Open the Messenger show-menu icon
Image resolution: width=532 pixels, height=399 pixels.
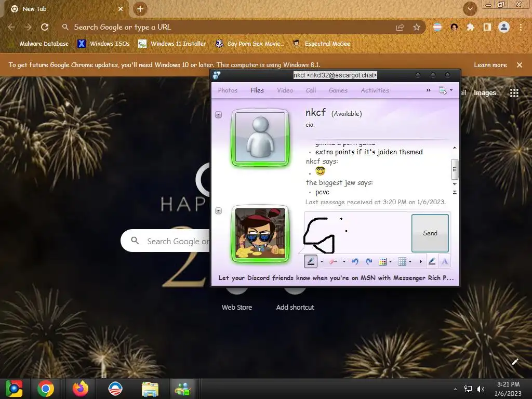pyautogui.click(x=443, y=90)
